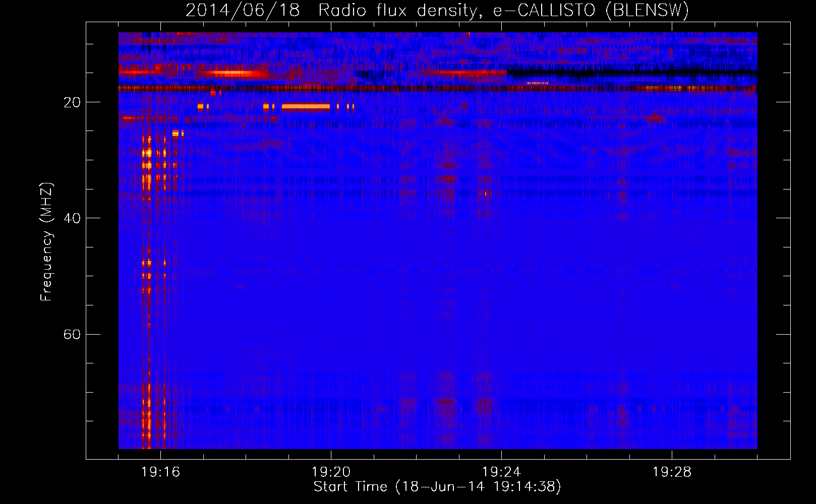
Task: Click the 19:28 time tick label
Action: (672, 472)
